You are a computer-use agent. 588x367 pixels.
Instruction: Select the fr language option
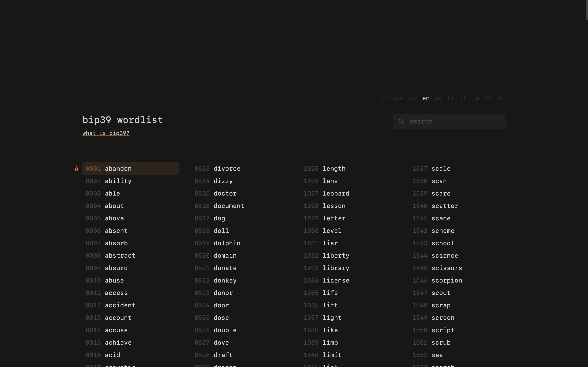(451, 98)
